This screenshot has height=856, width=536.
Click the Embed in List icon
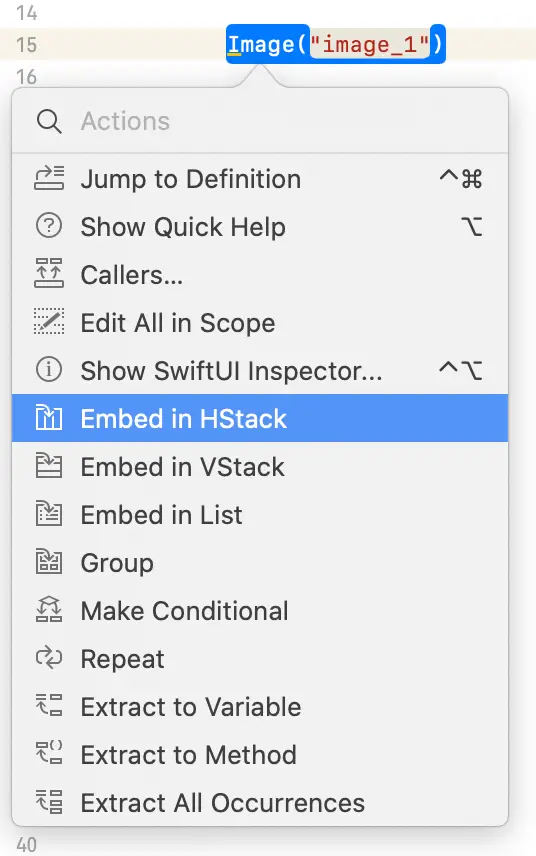[49, 514]
